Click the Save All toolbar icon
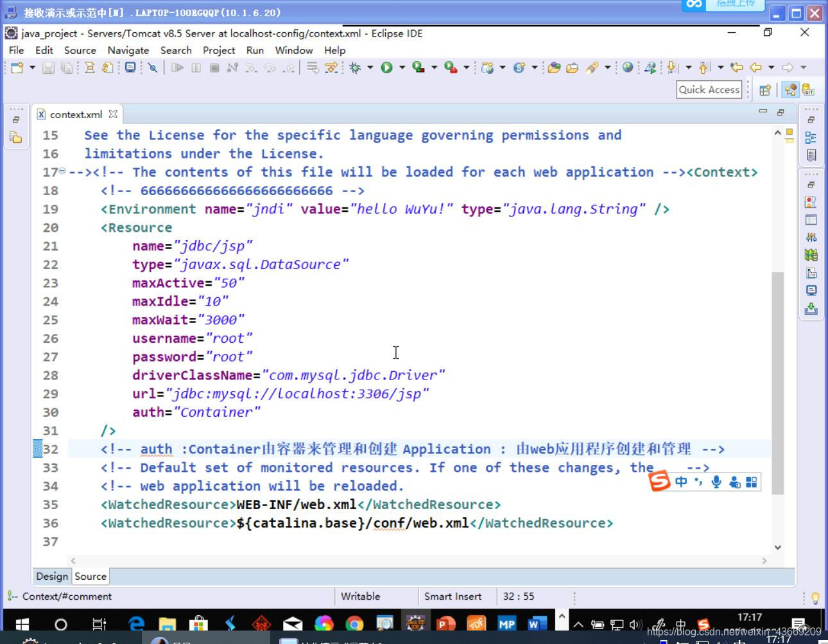This screenshot has height=644, width=828. [x=67, y=67]
